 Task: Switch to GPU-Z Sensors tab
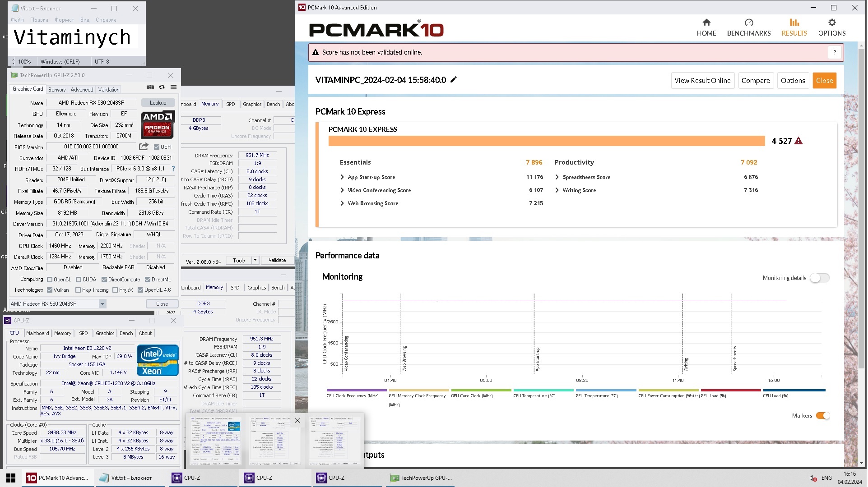tap(57, 90)
